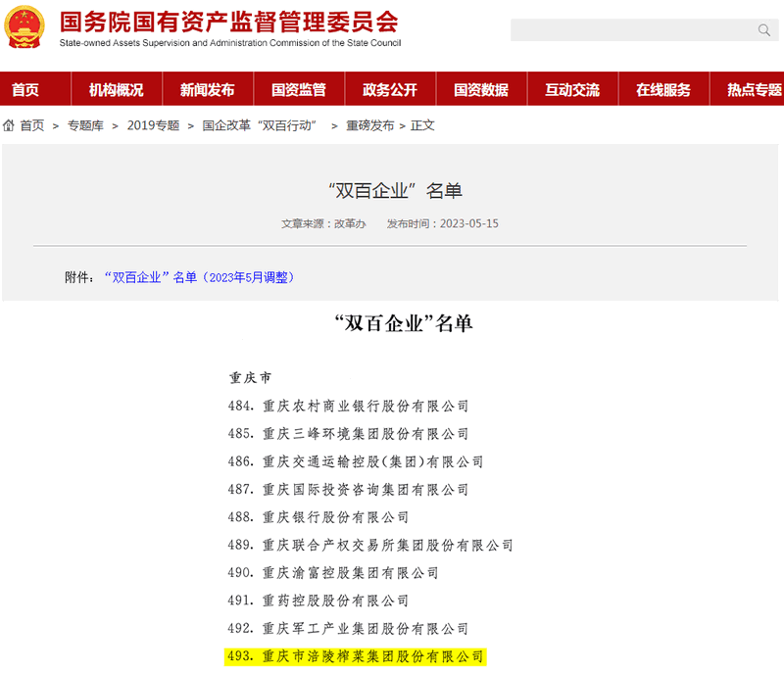Viewport: 784px width, 674px height.
Task: Click the home icon in breadcrumb
Action: (9, 125)
